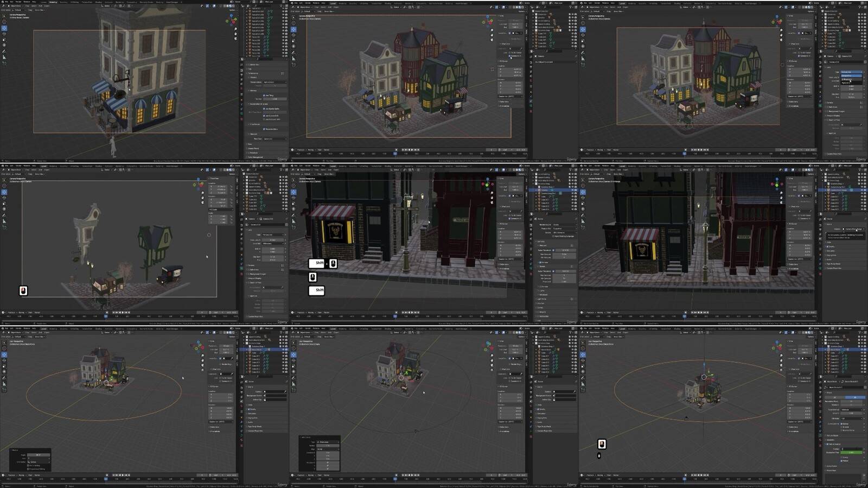Viewport: 868px width, 488px height.
Task: Play the animation in Shift-key overlay screenshot timeline
Action: coord(412,312)
